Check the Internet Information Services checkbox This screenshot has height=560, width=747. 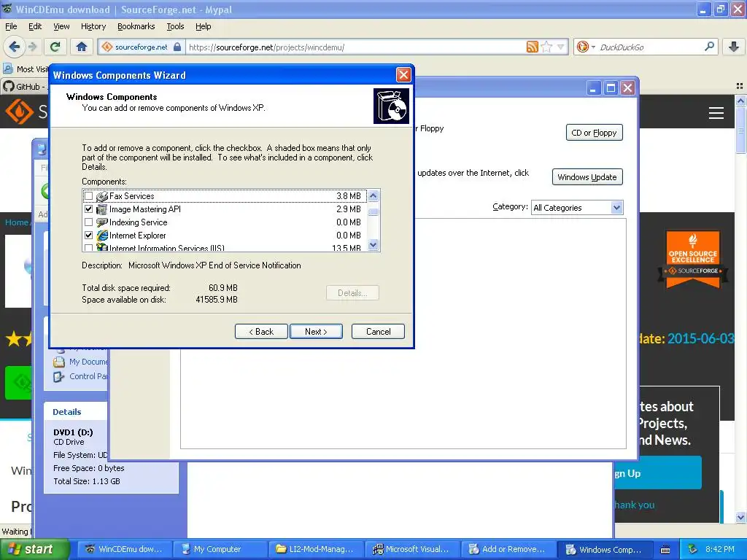[88, 248]
